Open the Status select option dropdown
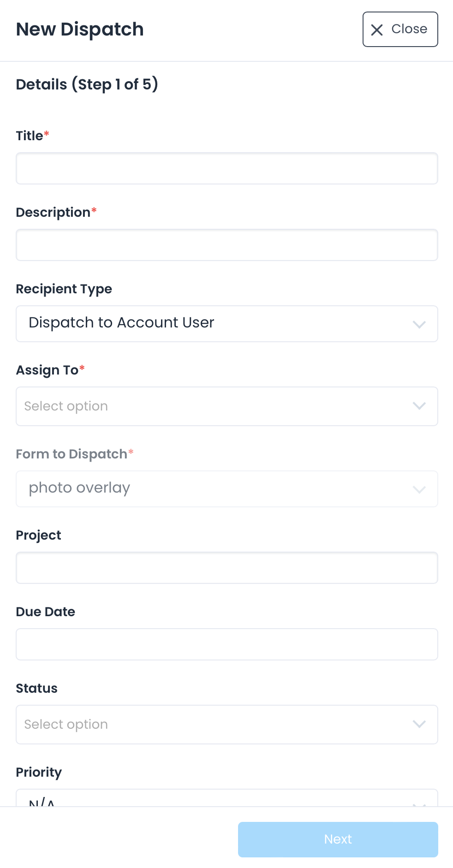The height and width of the screenshot is (868, 453). pyautogui.click(x=227, y=724)
